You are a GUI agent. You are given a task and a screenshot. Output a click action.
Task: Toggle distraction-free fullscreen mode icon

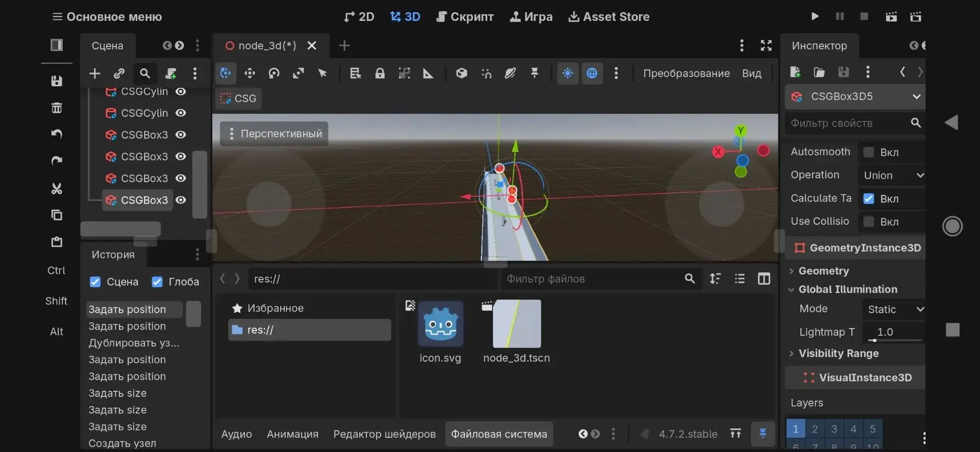[766, 45]
